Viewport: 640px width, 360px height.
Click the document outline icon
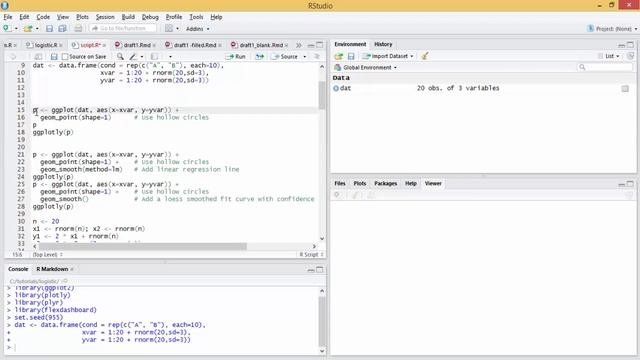[x=317, y=57]
